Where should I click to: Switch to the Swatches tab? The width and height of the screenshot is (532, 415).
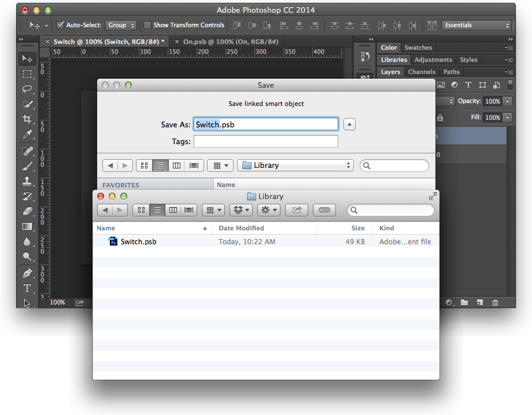(x=418, y=47)
